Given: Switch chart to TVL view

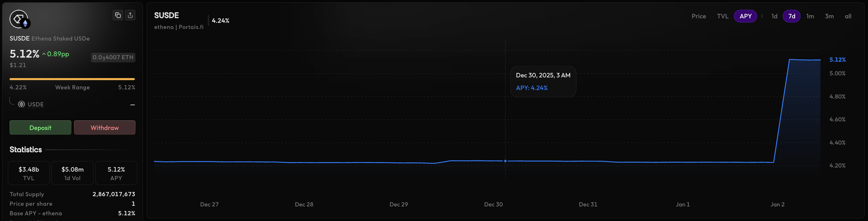Looking at the screenshot, I should 722,16.
